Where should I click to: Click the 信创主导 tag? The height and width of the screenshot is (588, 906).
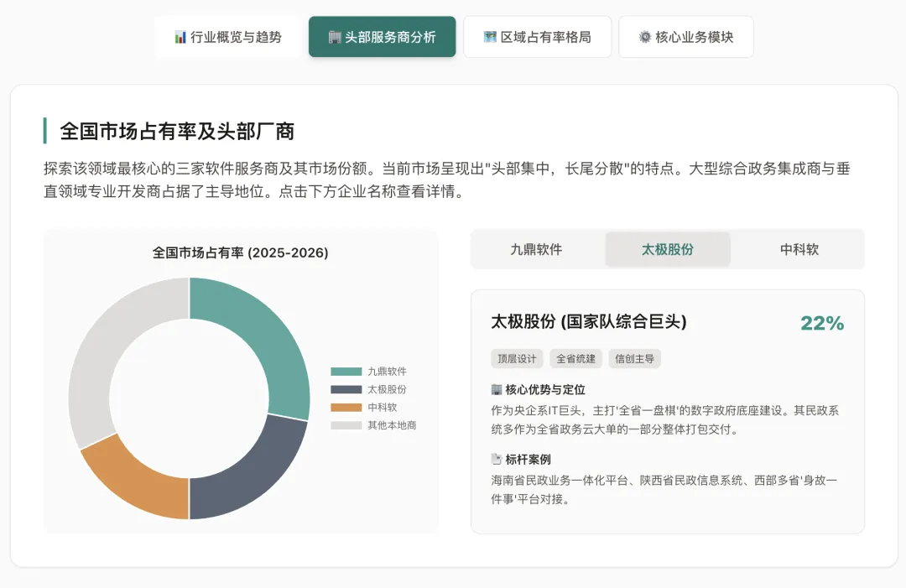click(634, 359)
